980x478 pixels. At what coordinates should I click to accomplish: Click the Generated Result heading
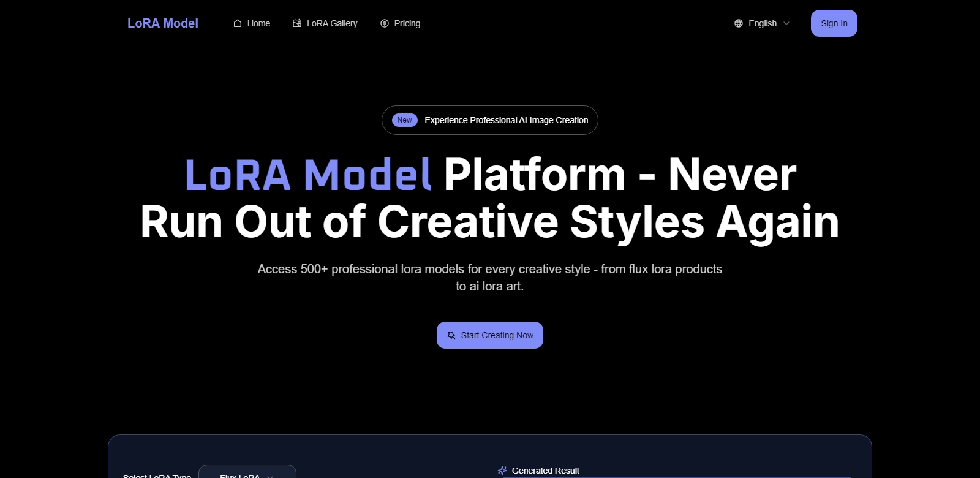pos(545,471)
